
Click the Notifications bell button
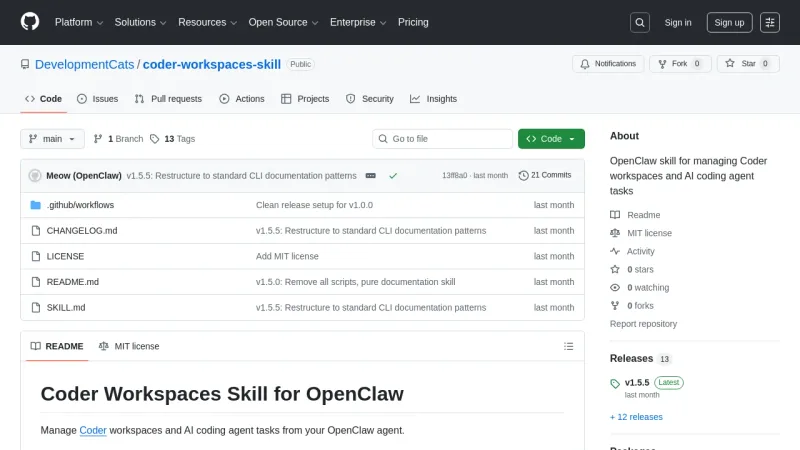tap(608, 64)
